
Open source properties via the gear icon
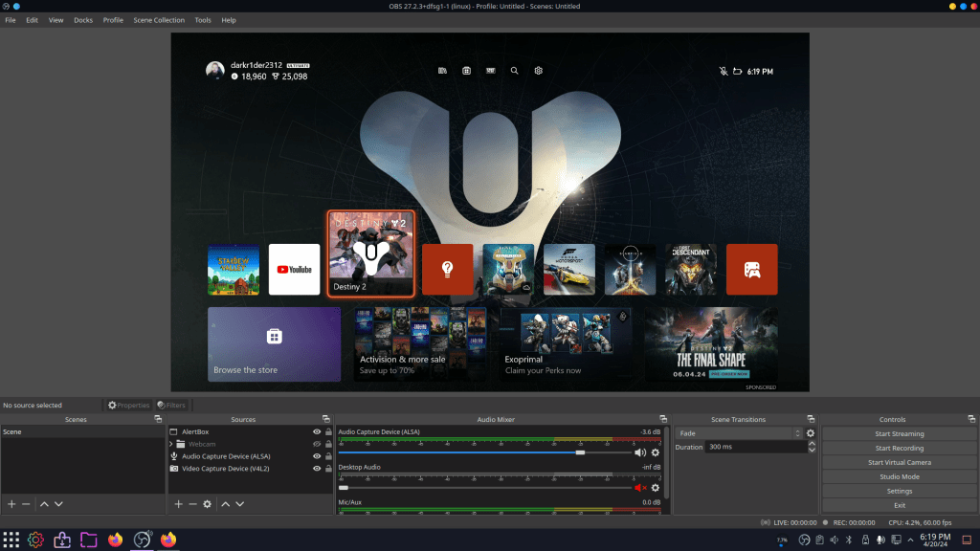tap(208, 504)
